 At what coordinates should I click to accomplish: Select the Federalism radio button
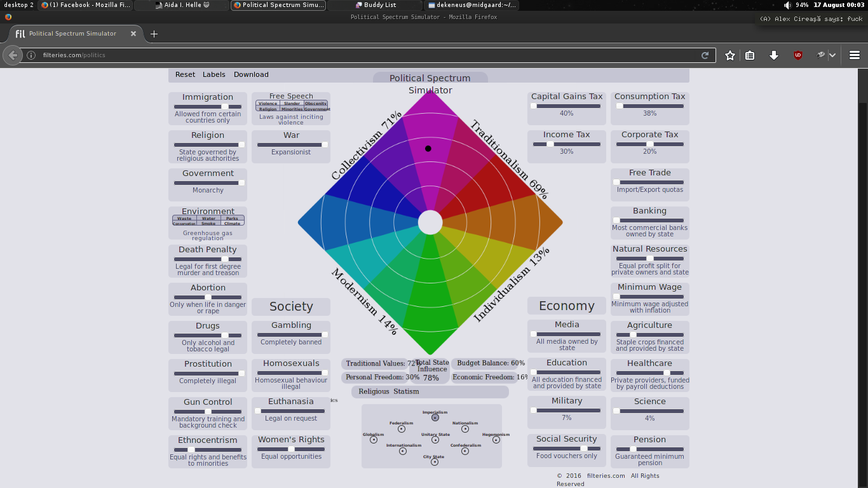[x=402, y=429]
